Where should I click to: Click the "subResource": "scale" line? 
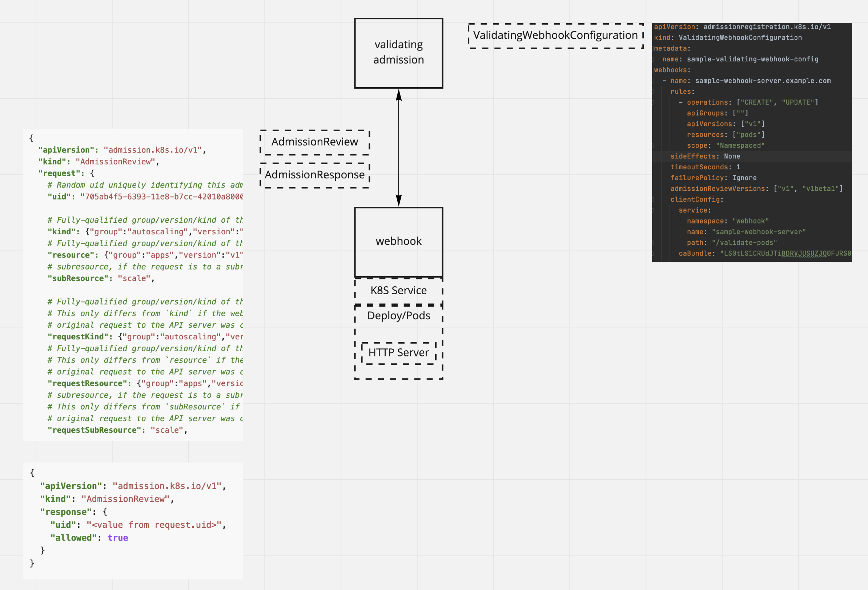tap(101, 279)
